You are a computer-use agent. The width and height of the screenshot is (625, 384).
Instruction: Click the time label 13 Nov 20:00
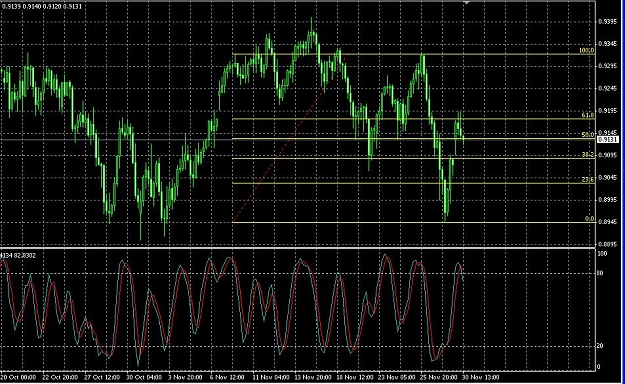click(313, 377)
